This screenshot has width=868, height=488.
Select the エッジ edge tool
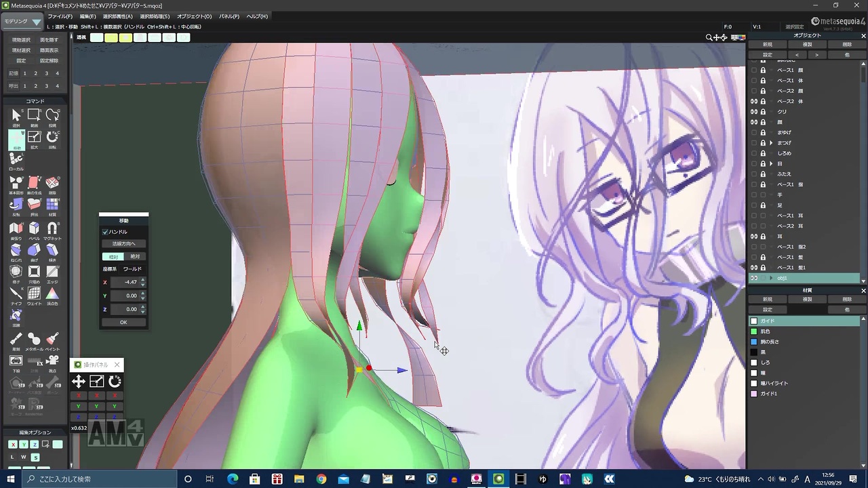(x=52, y=274)
